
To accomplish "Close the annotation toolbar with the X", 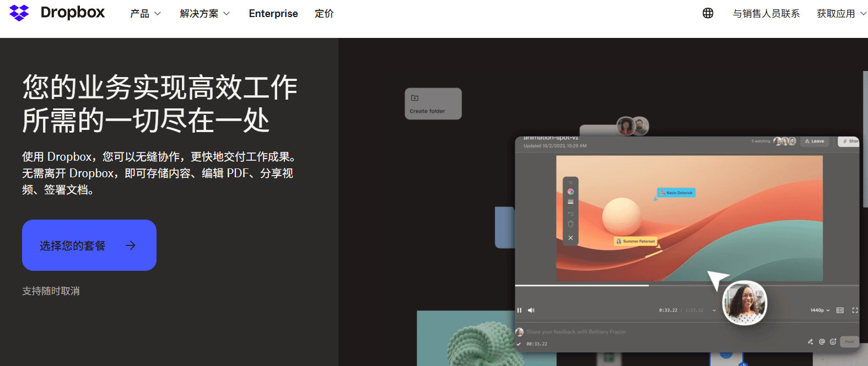I will (x=570, y=238).
